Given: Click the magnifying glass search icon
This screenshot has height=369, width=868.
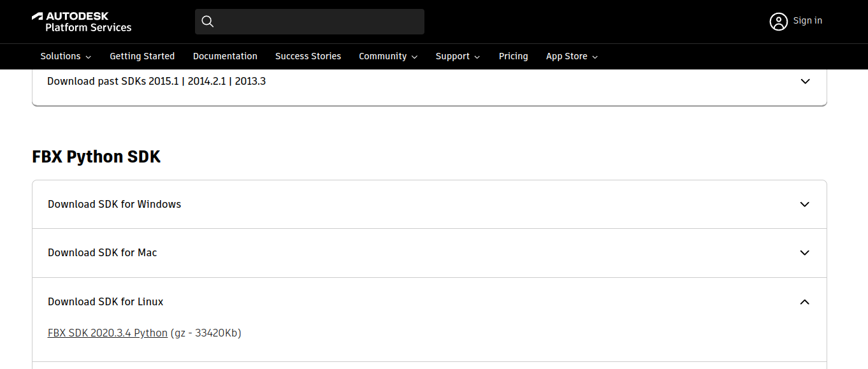Looking at the screenshot, I should point(207,22).
